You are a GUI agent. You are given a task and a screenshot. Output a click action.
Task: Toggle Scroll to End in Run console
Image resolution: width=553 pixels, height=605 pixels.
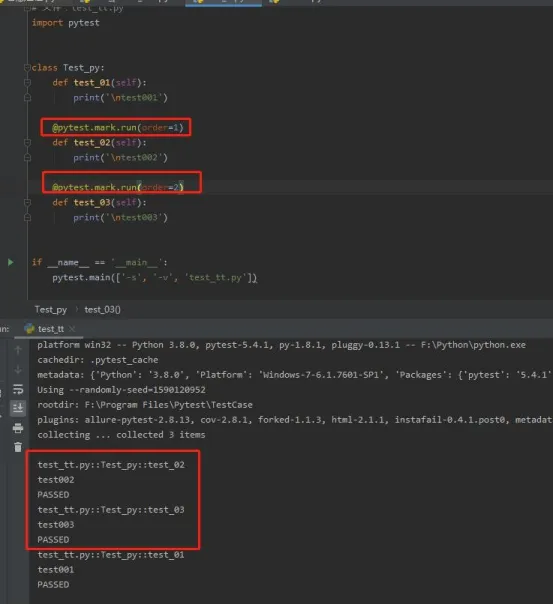[18, 408]
